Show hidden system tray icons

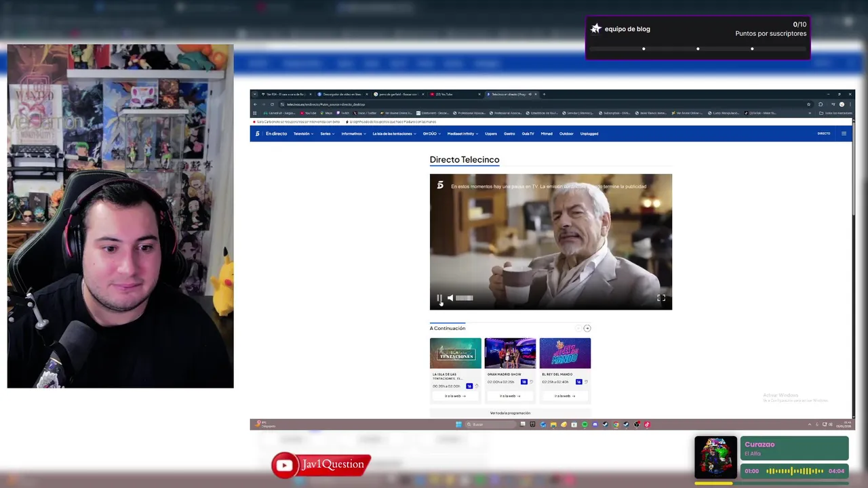coord(809,424)
